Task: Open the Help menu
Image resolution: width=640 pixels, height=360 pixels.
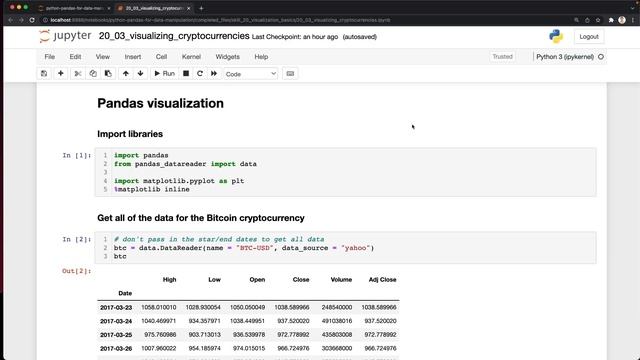Action: point(261,57)
